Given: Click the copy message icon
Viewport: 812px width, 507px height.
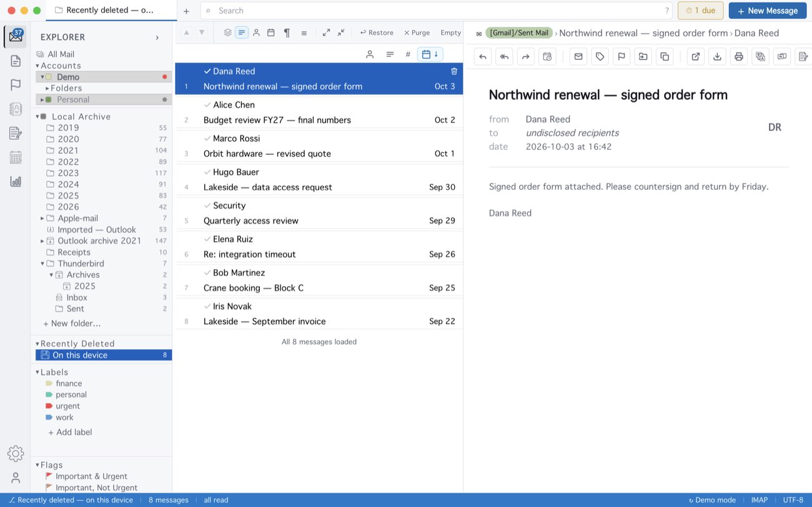Looking at the screenshot, I should pos(665,57).
